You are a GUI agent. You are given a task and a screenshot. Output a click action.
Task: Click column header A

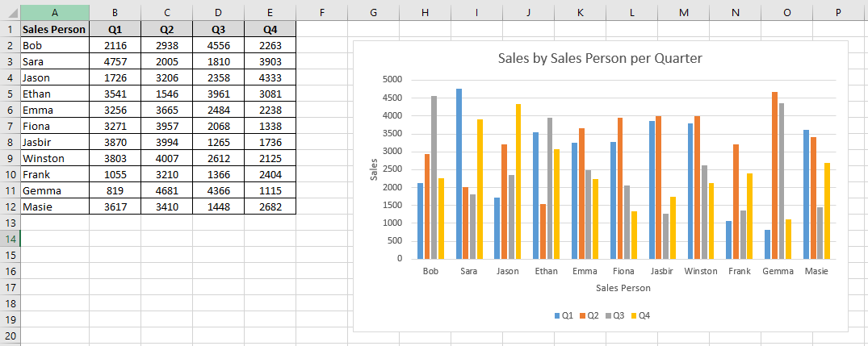coord(54,12)
